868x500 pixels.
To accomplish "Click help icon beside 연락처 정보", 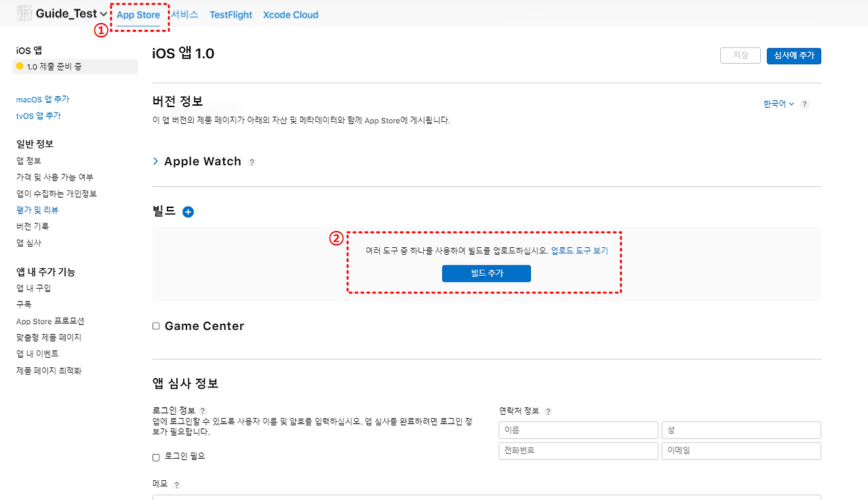I will 548,411.
